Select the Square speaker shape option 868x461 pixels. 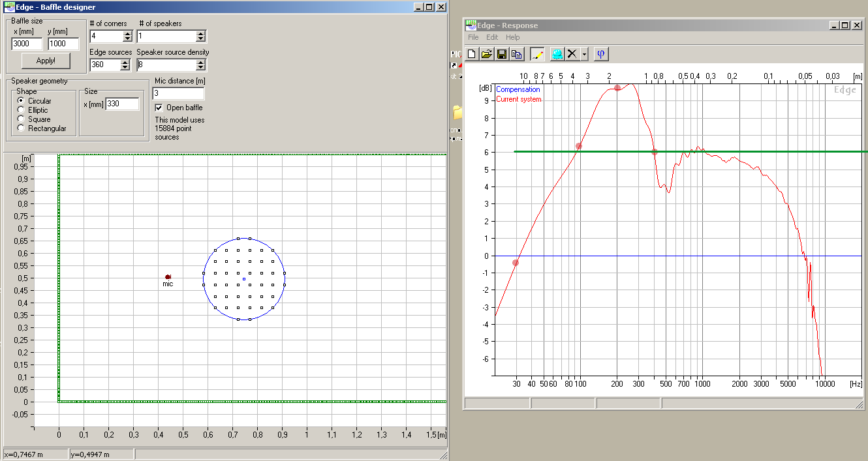[x=21, y=119]
